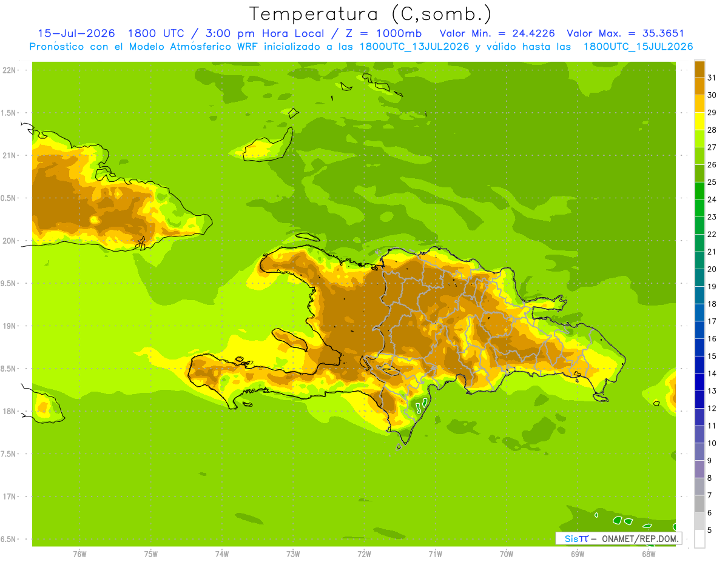Click the "69W" longitude label
The height and width of the screenshot is (562, 728).
[578, 554]
